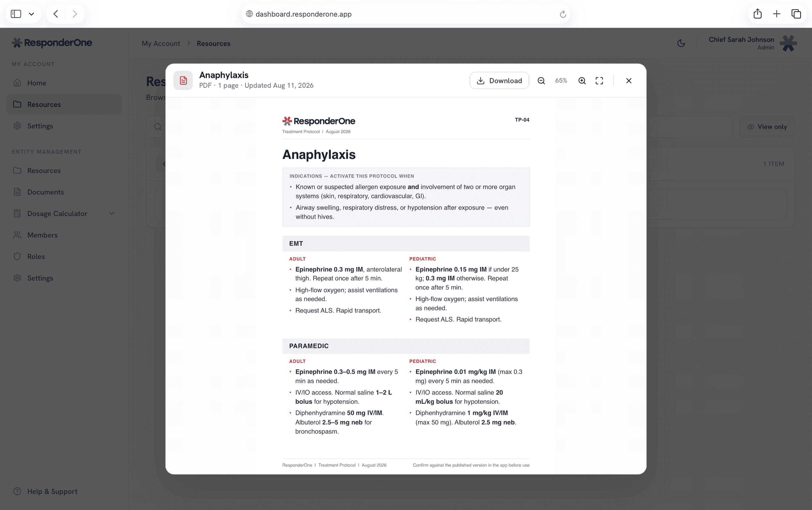
Task: Click the address bar URL
Action: (303, 14)
